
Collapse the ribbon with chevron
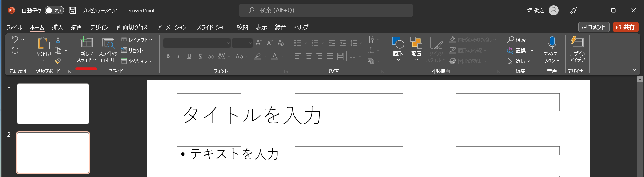(634, 70)
